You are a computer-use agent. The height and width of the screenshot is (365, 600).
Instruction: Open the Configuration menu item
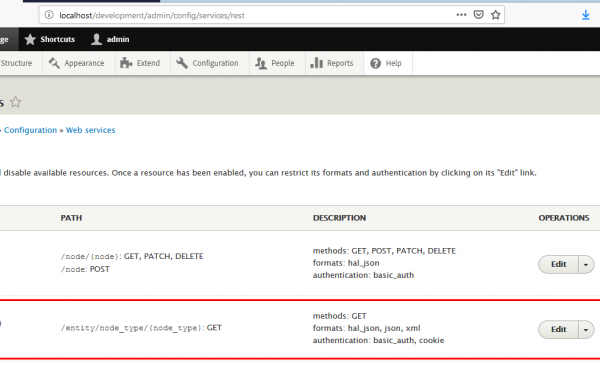[210, 63]
